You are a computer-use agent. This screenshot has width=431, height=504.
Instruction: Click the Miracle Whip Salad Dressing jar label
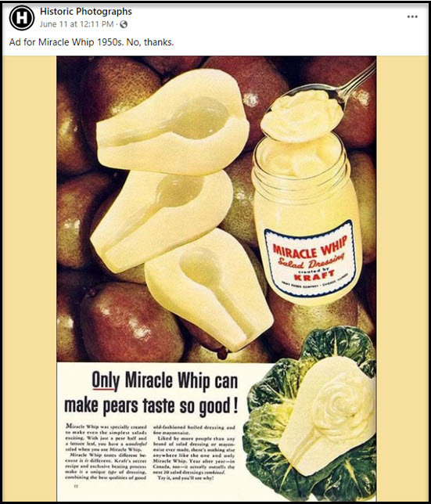pyautogui.click(x=310, y=259)
